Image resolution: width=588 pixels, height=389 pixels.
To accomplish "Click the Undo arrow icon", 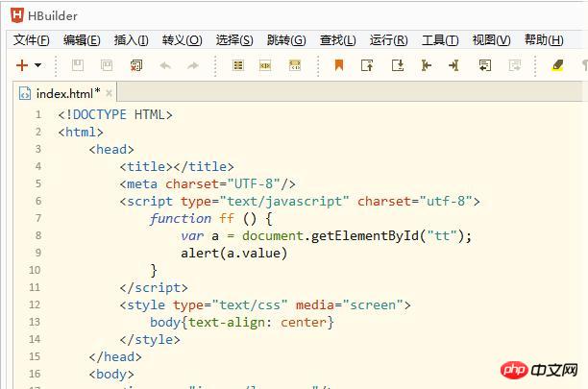I will [165, 65].
